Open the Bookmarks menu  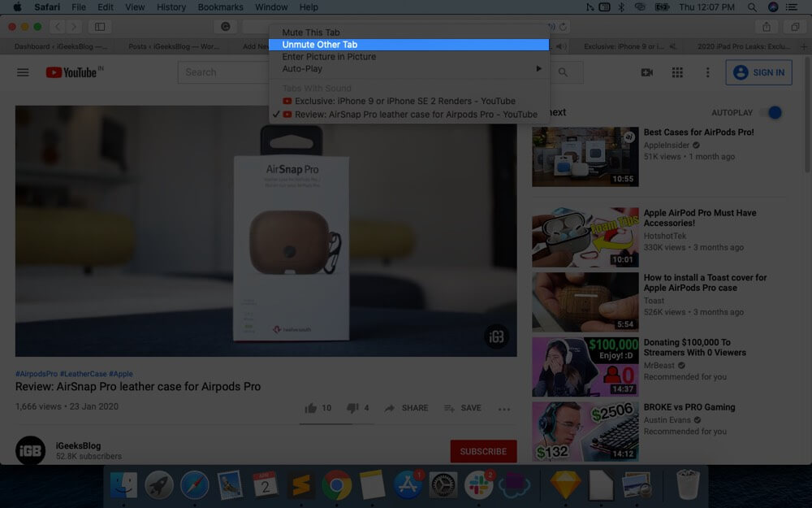coord(220,7)
